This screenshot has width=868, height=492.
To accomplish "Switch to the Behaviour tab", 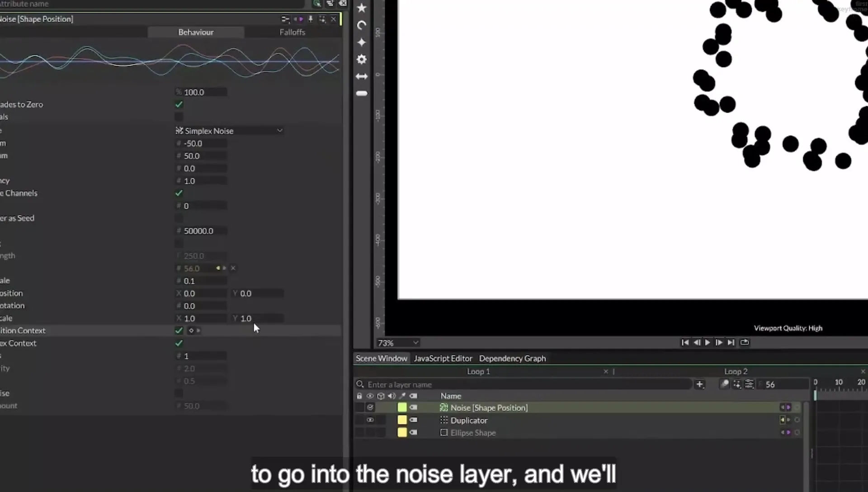I will [196, 32].
